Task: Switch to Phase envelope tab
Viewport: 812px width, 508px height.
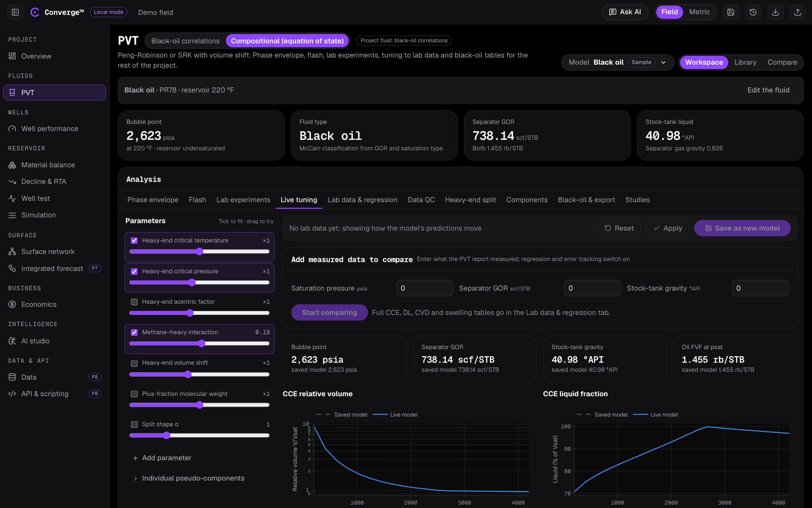Action: tap(153, 200)
